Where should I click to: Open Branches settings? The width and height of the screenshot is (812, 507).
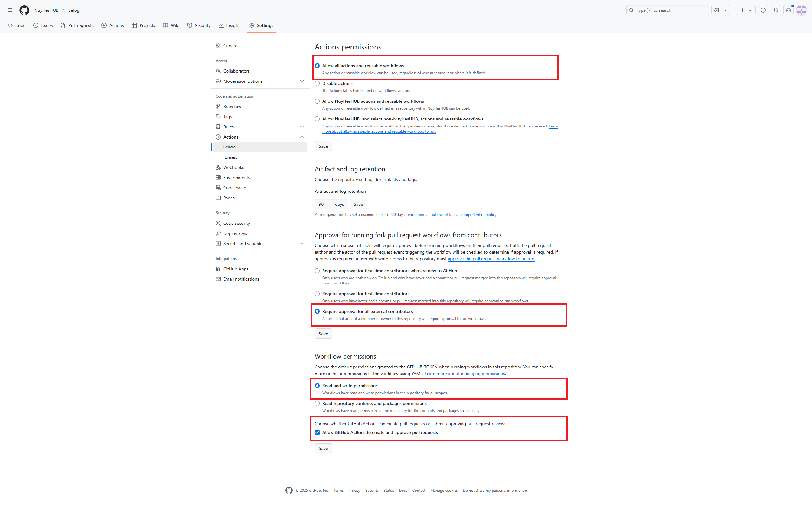260,107
